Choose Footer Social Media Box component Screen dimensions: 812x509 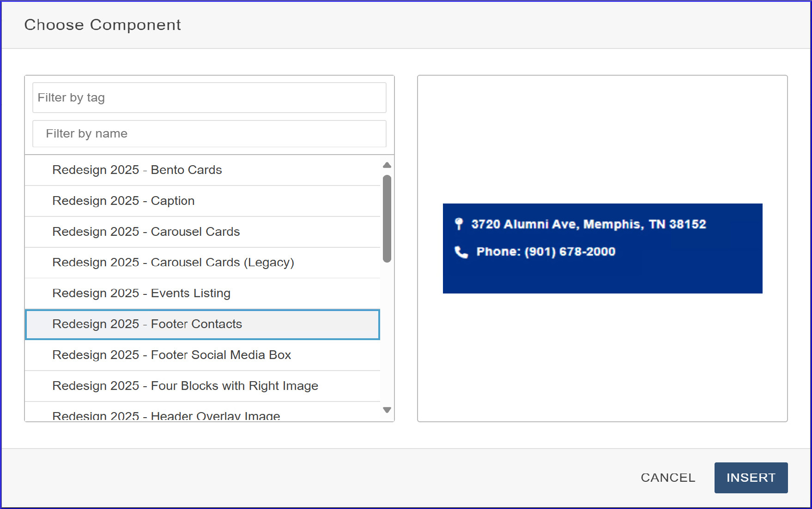click(171, 355)
